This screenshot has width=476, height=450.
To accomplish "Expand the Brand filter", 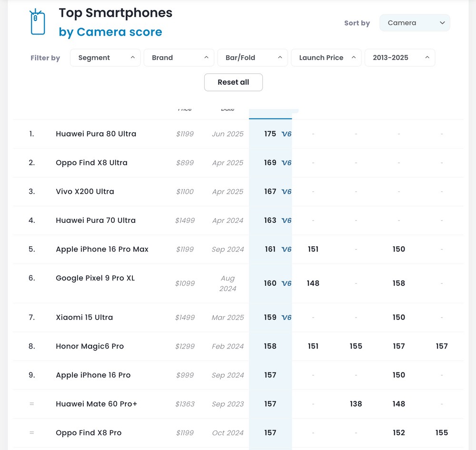I will click(x=179, y=58).
